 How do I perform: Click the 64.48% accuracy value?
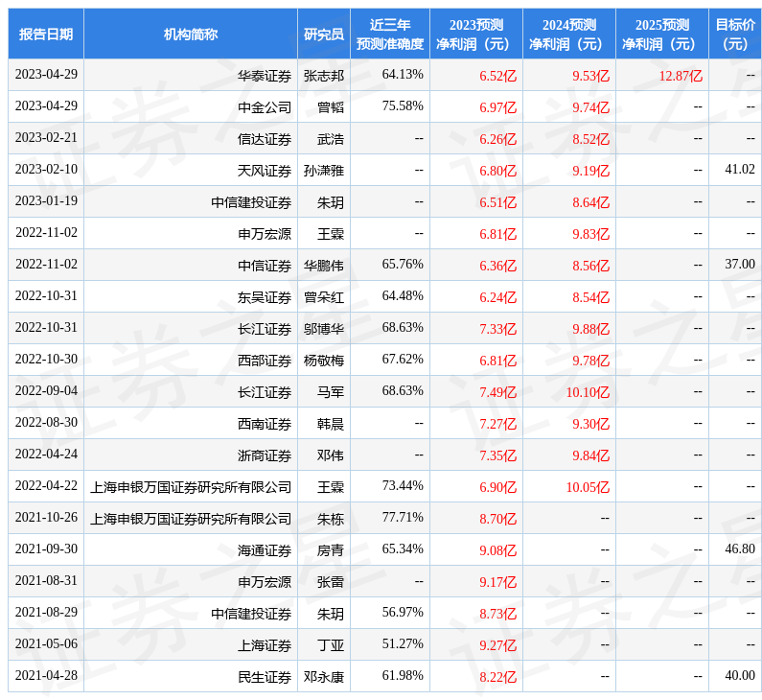point(403,295)
